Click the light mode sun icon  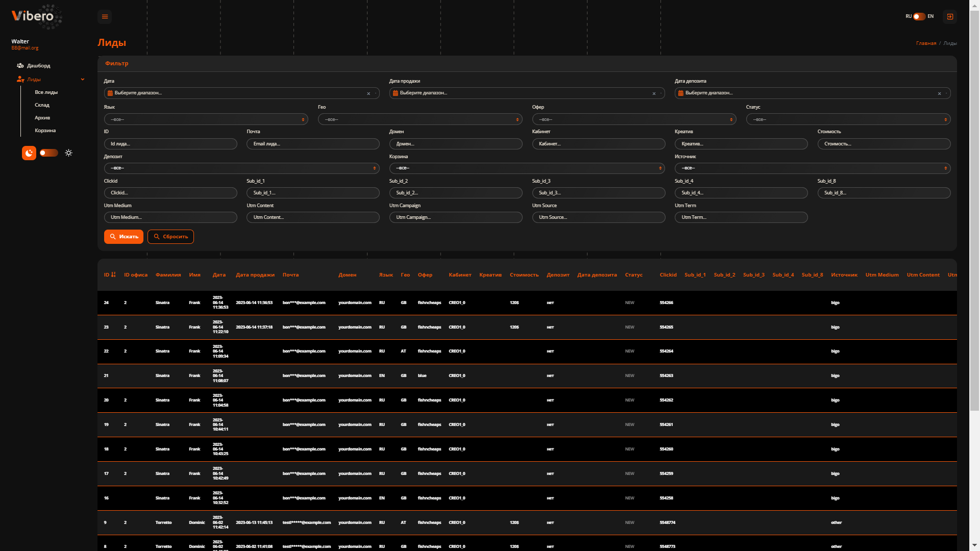(x=69, y=153)
